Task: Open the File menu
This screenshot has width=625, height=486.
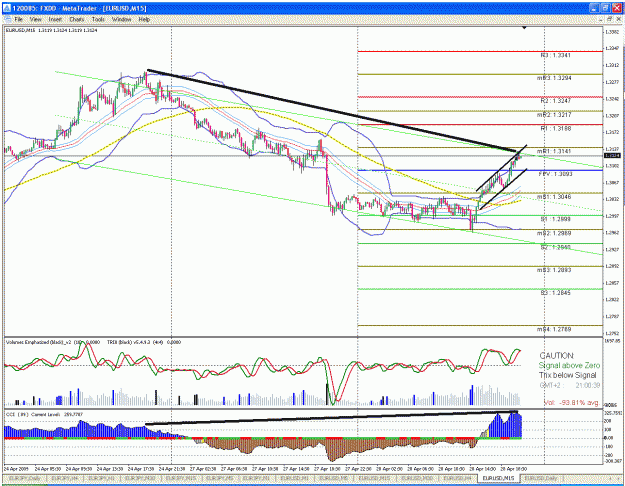Action: (x=18, y=19)
